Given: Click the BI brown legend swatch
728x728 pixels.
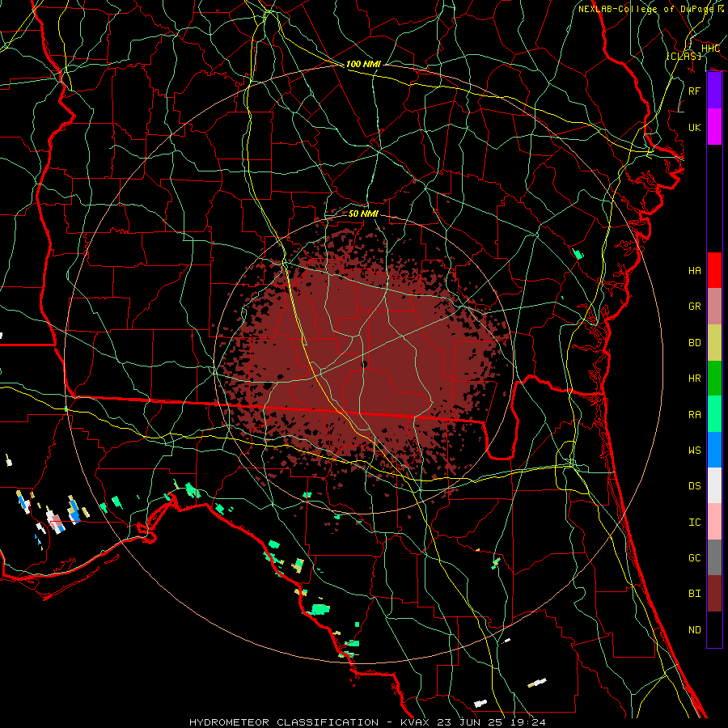Looking at the screenshot, I should tap(714, 594).
